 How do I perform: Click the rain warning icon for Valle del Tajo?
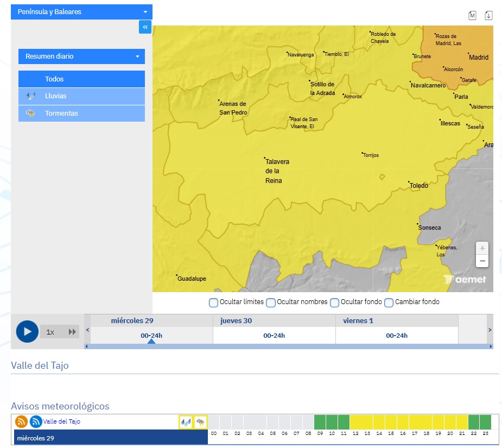[x=186, y=422]
